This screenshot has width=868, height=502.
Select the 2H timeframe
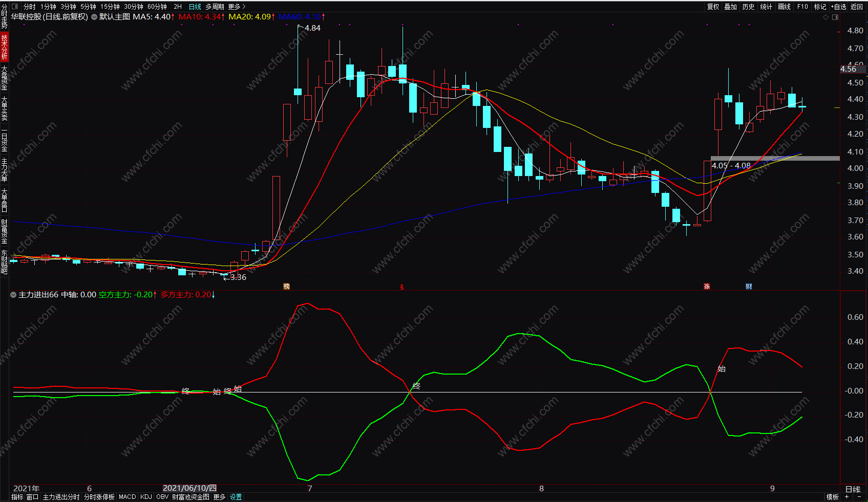click(x=178, y=7)
